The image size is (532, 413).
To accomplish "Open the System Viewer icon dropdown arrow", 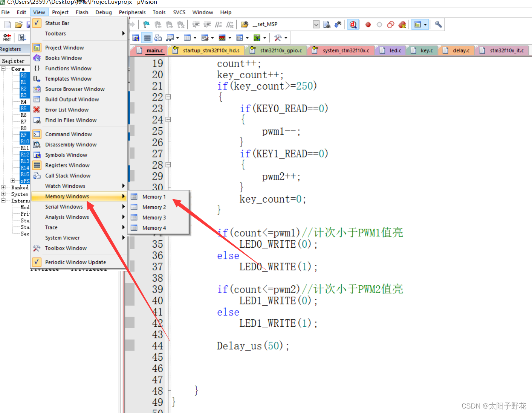I will click(x=265, y=38).
